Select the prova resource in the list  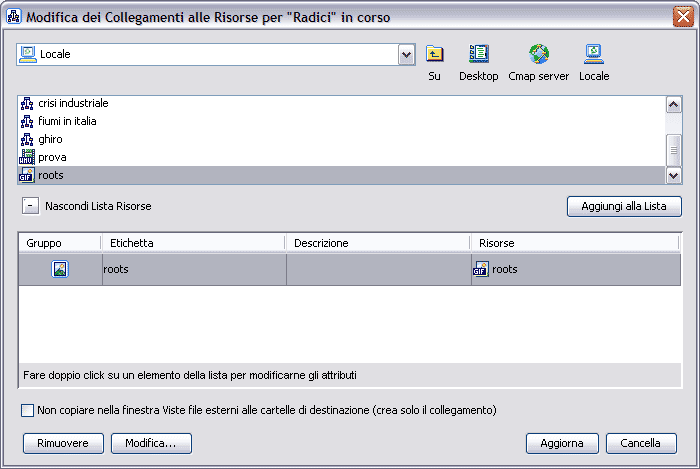point(52,157)
